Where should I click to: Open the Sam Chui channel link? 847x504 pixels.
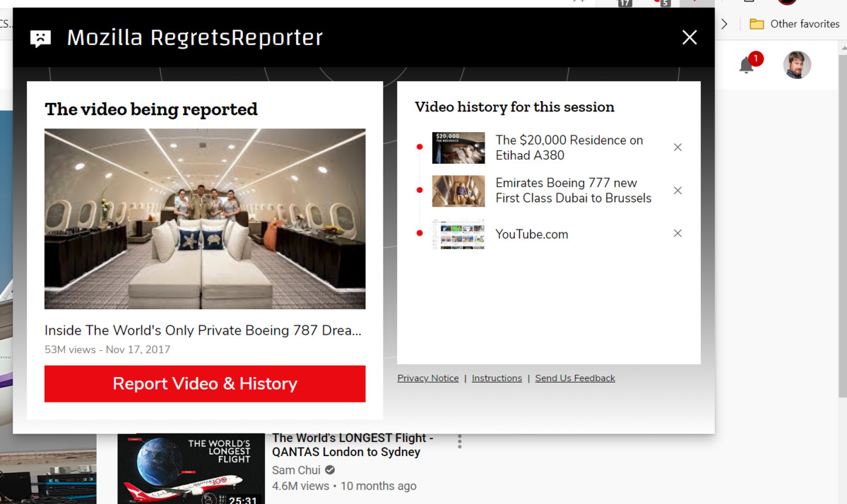tap(296, 470)
